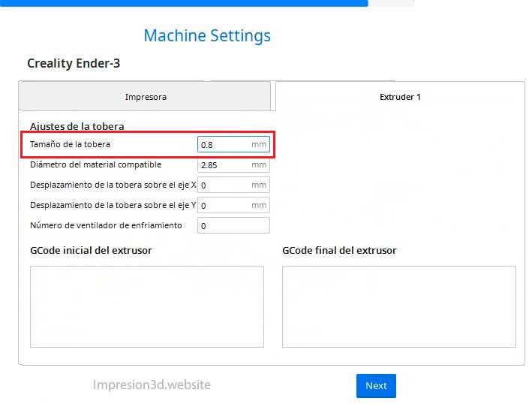Click inside the GCode inicial del extrusor box
The width and height of the screenshot is (532, 404).
(x=147, y=306)
